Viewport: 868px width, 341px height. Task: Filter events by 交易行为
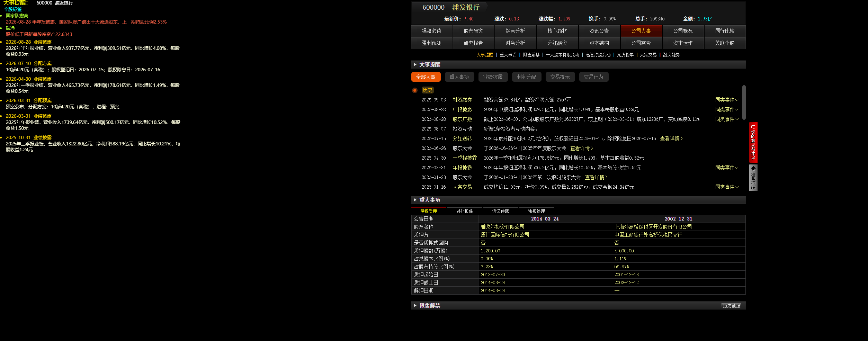[594, 77]
